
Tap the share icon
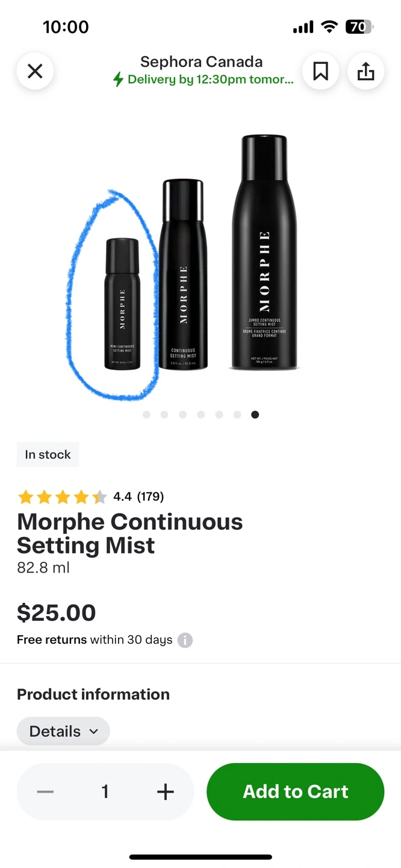click(x=365, y=71)
